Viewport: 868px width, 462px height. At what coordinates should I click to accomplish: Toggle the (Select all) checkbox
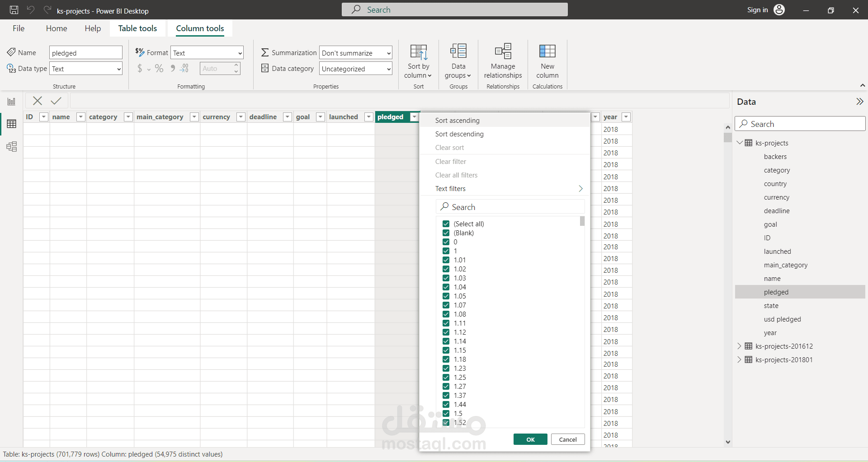click(x=446, y=224)
